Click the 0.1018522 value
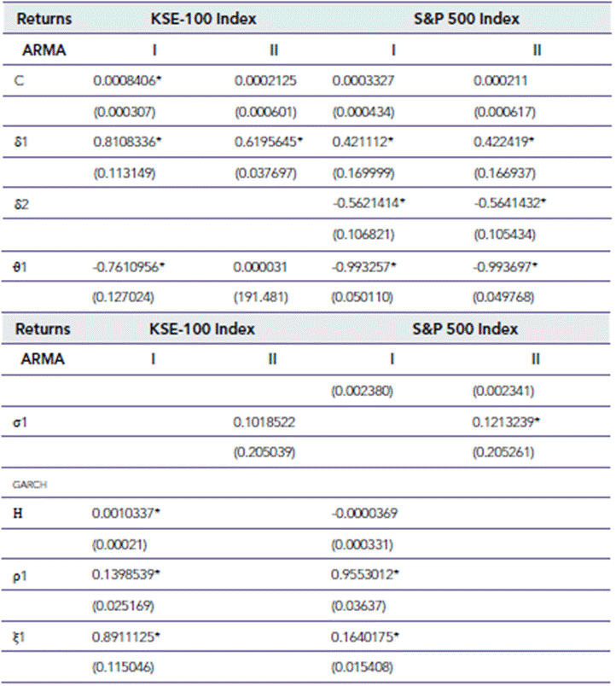This screenshot has width=616, height=686. [264, 422]
